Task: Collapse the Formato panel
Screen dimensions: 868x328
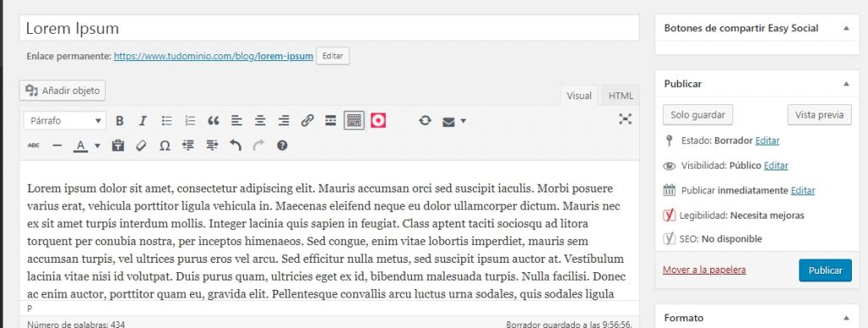Action: coord(846,318)
